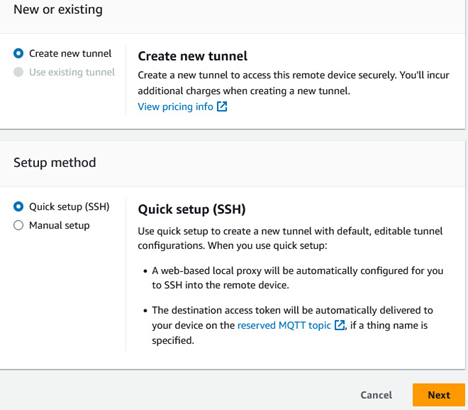Click the bold Create new tunnel description heading
The height and width of the screenshot is (410, 468).
pyautogui.click(x=193, y=56)
